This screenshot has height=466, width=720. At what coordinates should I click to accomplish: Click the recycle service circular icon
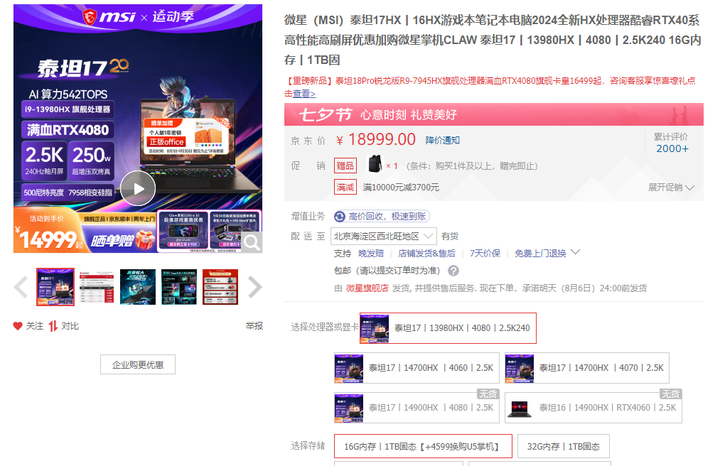[340, 217]
